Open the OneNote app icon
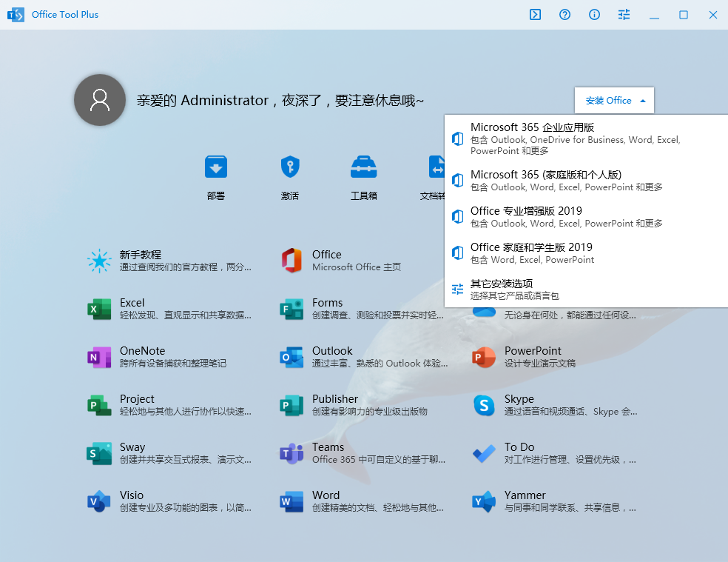The width and height of the screenshot is (728, 562). click(99, 357)
